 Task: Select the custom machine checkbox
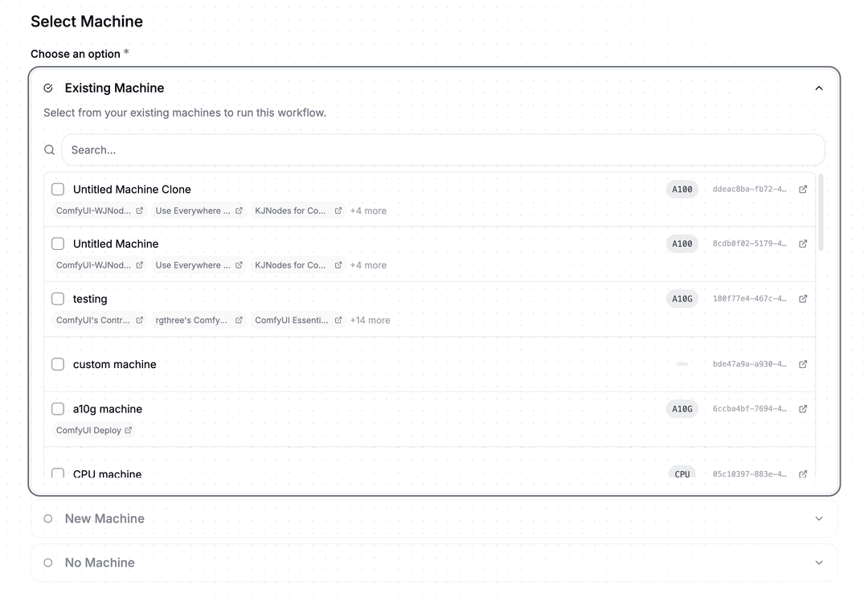[x=57, y=364]
